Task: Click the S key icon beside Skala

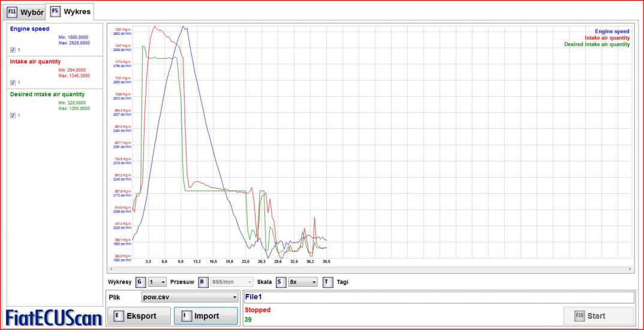Action: (281, 283)
